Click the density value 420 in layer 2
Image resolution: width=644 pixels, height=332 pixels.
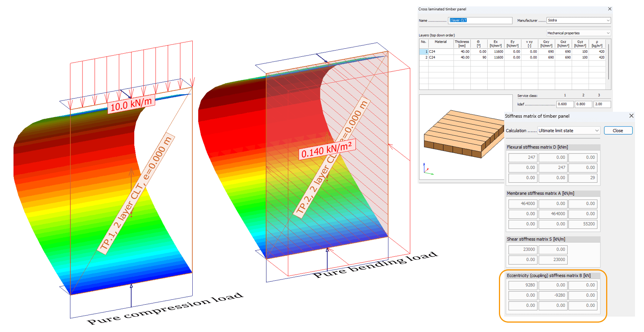tap(597, 57)
